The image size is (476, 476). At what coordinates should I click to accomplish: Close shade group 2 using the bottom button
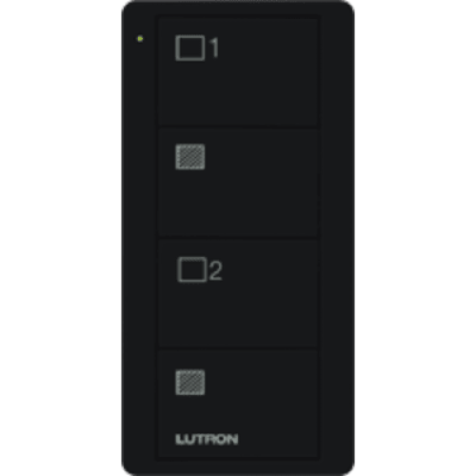click(x=238, y=404)
